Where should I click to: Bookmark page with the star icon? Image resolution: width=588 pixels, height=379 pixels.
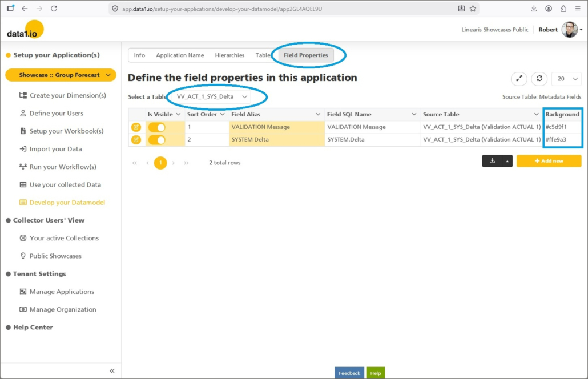473,9
